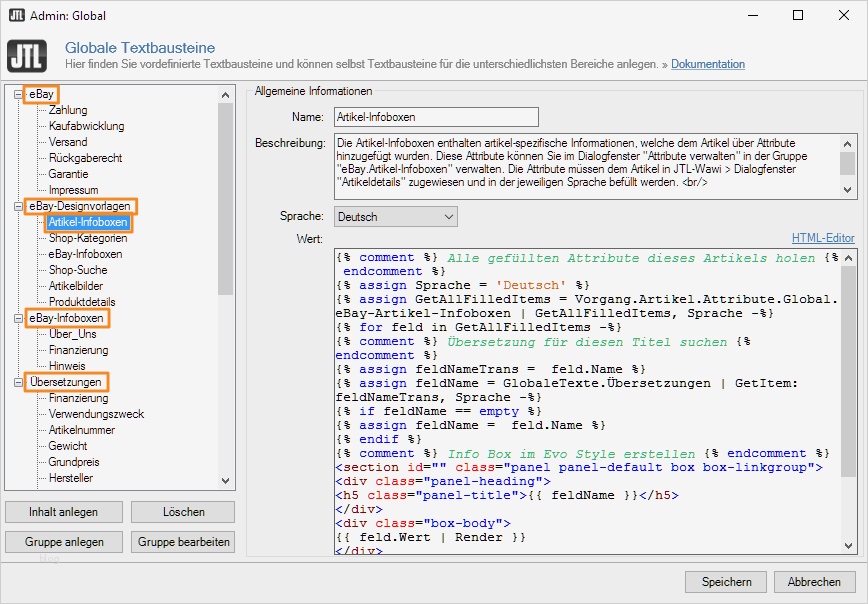Select eBay-Infoboxen under eBay-Designvorlagen
The width and height of the screenshot is (868, 604).
[85, 254]
